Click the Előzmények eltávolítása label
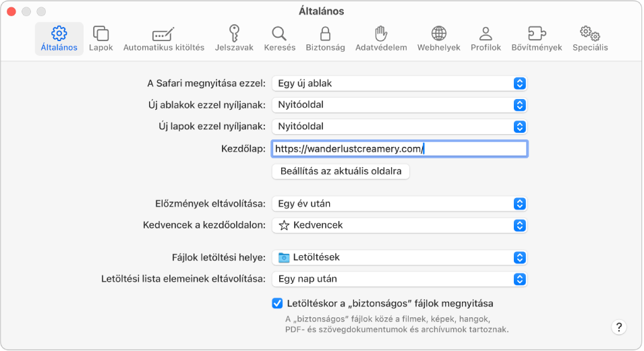644x351 pixels. click(210, 203)
